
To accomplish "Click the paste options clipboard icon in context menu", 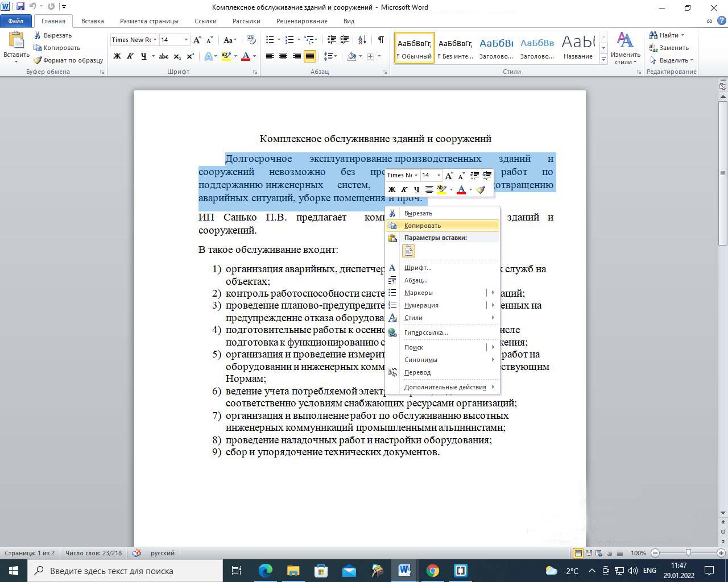I will click(408, 251).
